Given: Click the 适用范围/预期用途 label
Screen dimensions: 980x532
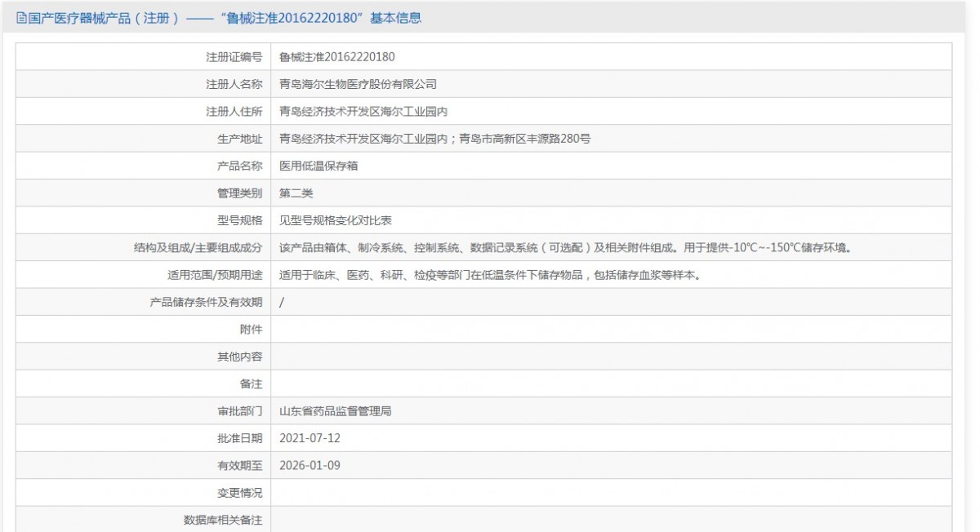Looking at the screenshot, I should [215, 275].
